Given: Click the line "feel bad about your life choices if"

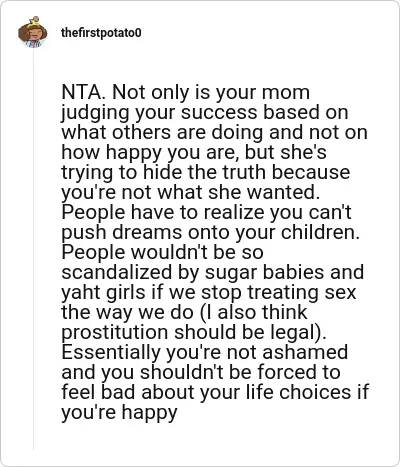Looking at the screenshot, I should point(215,392).
